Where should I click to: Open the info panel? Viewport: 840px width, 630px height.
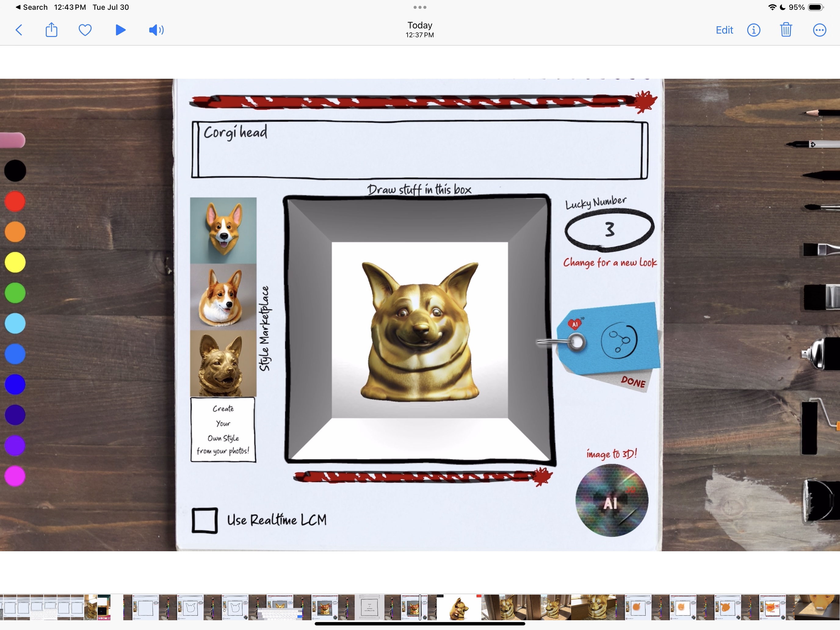[x=753, y=30]
